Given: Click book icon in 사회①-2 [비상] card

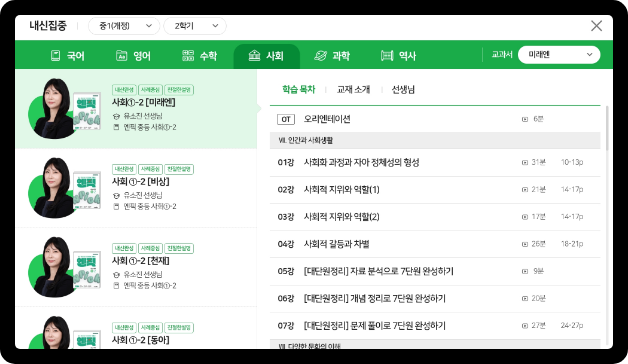Looking at the screenshot, I should tap(116, 207).
